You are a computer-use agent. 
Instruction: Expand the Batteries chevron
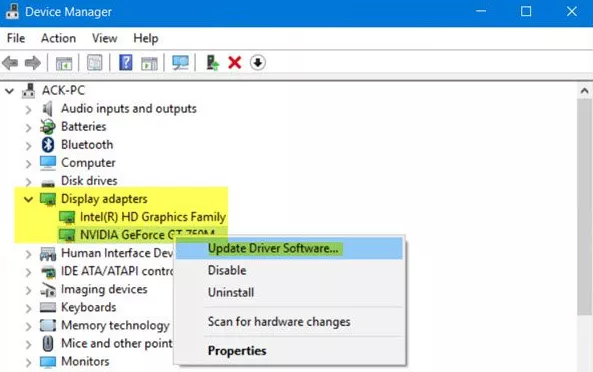coord(28,127)
